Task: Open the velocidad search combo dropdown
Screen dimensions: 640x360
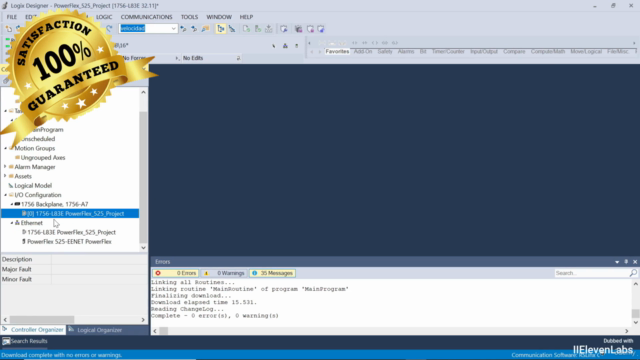Action: [x=173, y=29]
